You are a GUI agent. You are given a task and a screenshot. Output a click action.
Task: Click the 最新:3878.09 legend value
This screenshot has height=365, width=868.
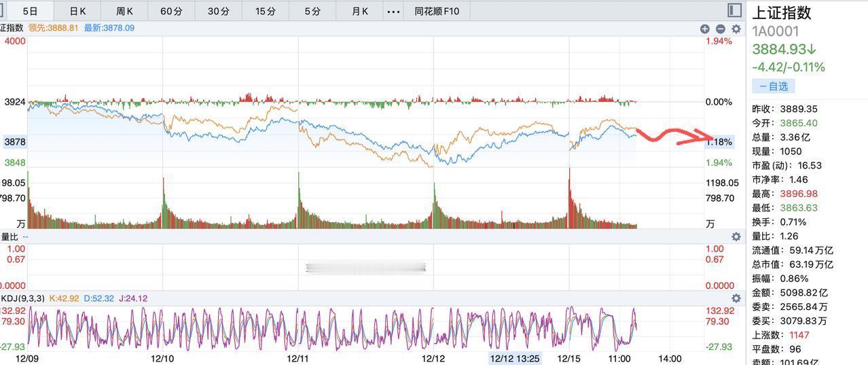coord(109,28)
